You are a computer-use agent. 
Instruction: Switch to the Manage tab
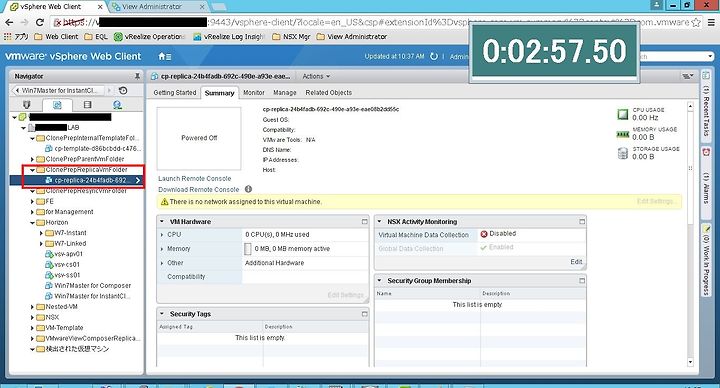285,93
